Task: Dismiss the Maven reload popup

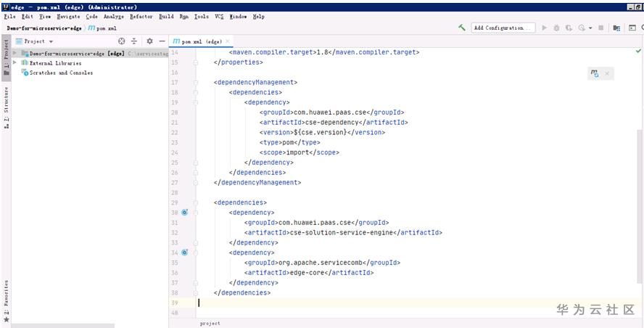Action: tap(606, 73)
